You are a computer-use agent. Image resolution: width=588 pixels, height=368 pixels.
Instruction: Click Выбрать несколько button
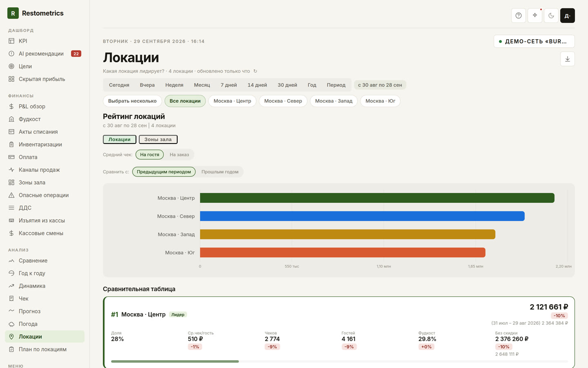132,101
